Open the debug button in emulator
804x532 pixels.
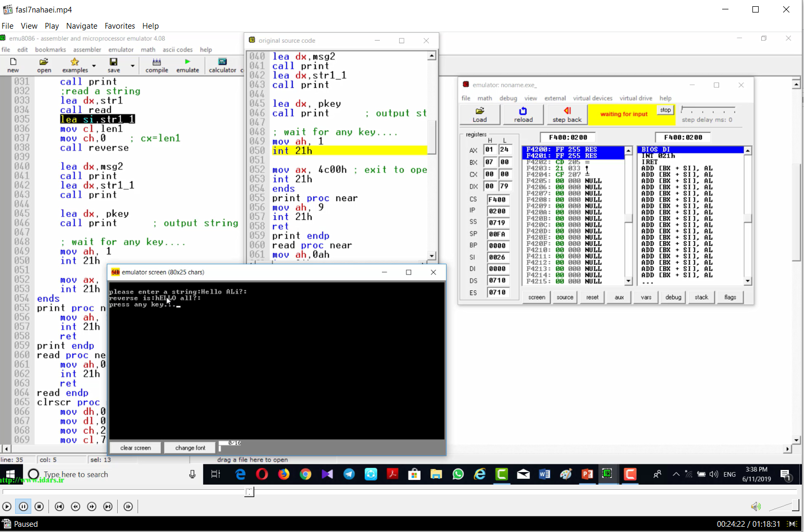673,297
